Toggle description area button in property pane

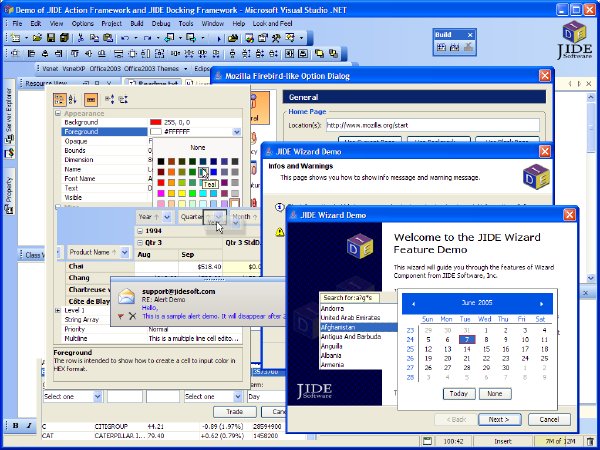pyautogui.click(x=91, y=99)
